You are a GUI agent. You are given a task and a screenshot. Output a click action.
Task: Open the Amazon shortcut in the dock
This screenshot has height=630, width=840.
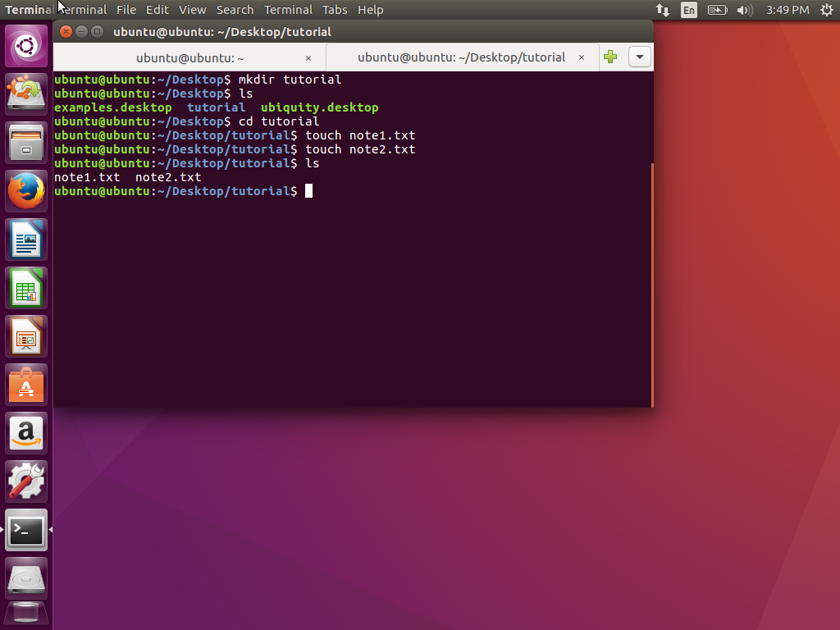coord(25,432)
